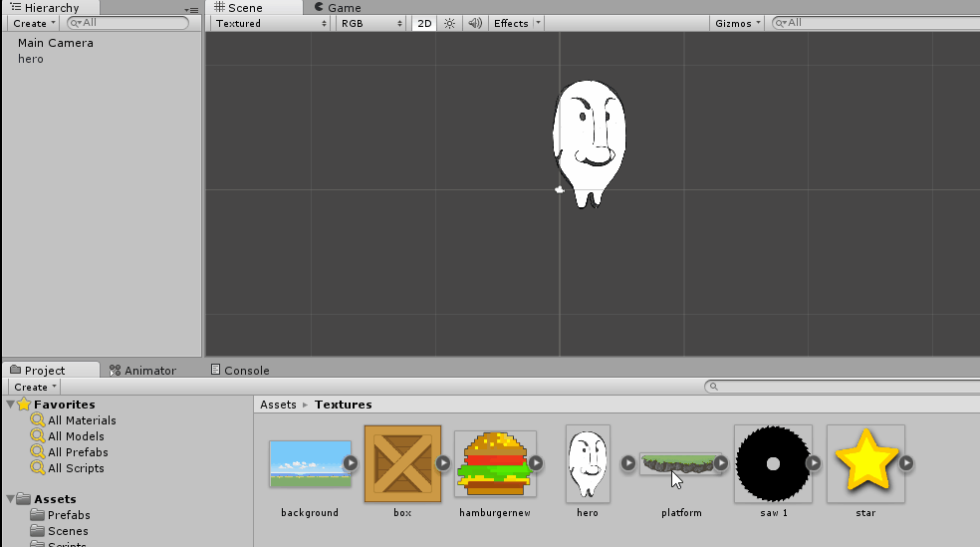Click the star asset label
This screenshot has width=980, height=547.
click(865, 512)
